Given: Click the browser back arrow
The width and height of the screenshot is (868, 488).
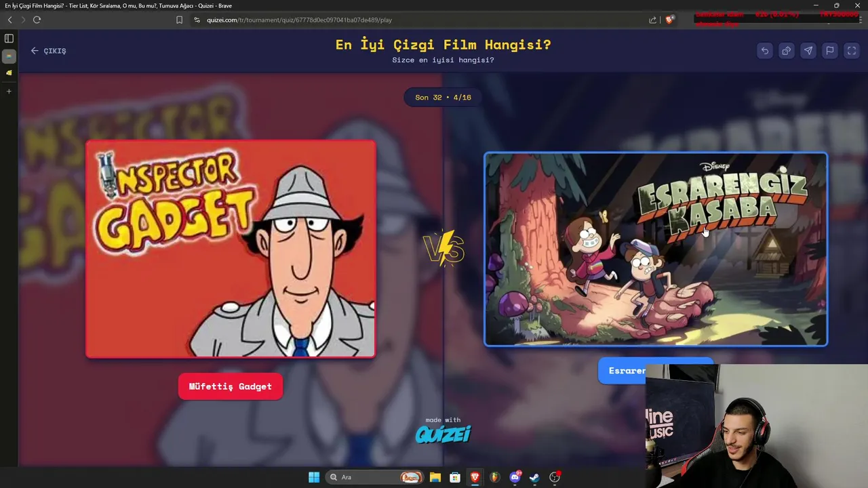Looking at the screenshot, I should (9, 20).
